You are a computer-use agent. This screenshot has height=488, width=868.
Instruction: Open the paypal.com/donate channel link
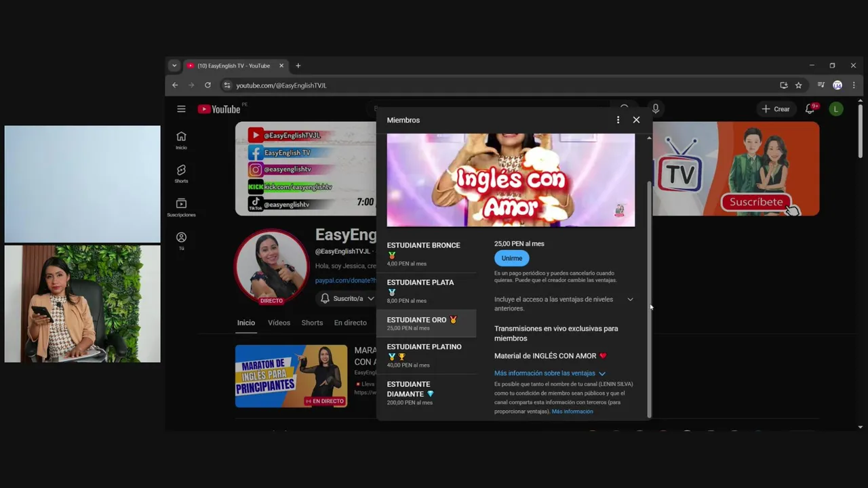point(345,281)
